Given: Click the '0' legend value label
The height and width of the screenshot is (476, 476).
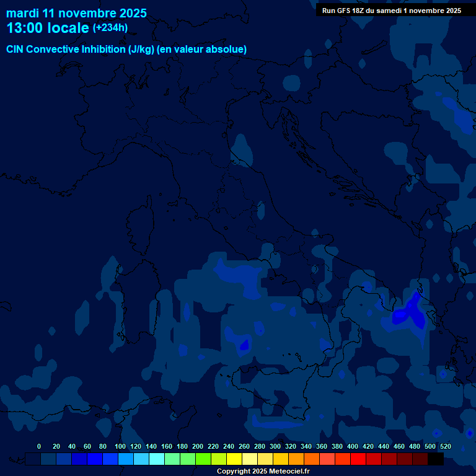Looking at the screenshot, I should pyautogui.click(x=39, y=446).
